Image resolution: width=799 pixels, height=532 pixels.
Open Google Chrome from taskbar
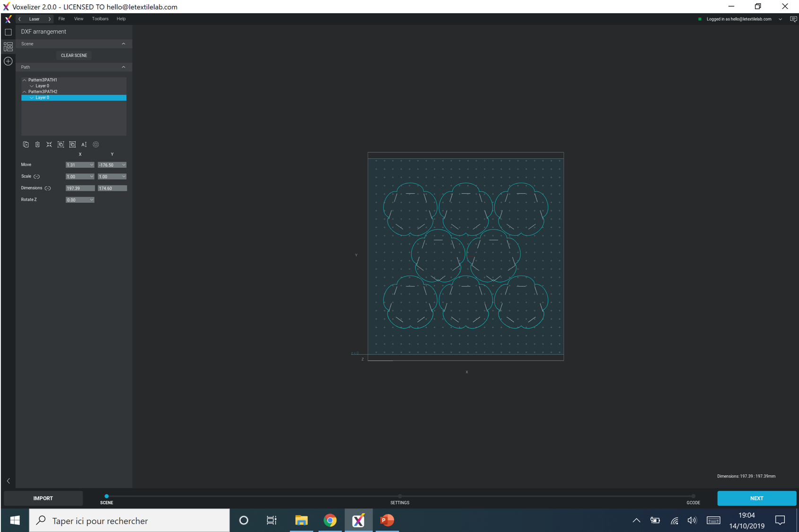pyautogui.click(x=330, y=521)
